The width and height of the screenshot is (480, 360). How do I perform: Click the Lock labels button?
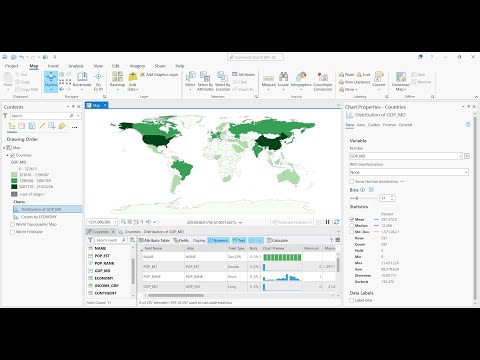(364, 75)
